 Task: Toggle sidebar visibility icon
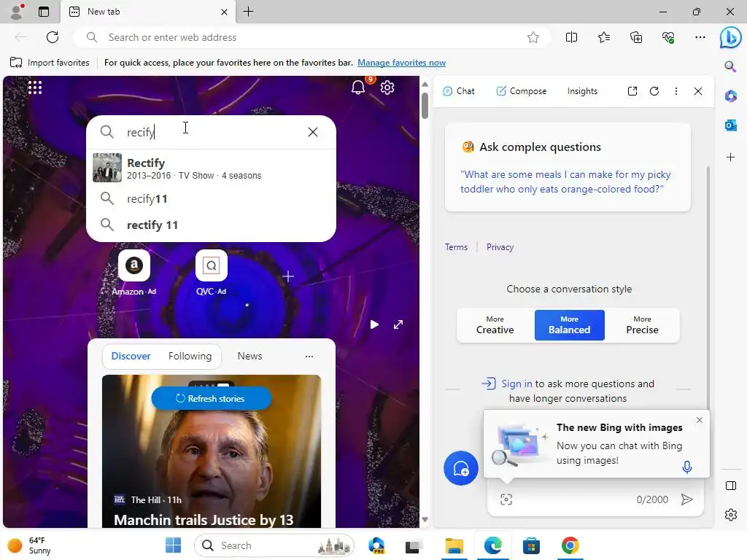click(730, 486)
